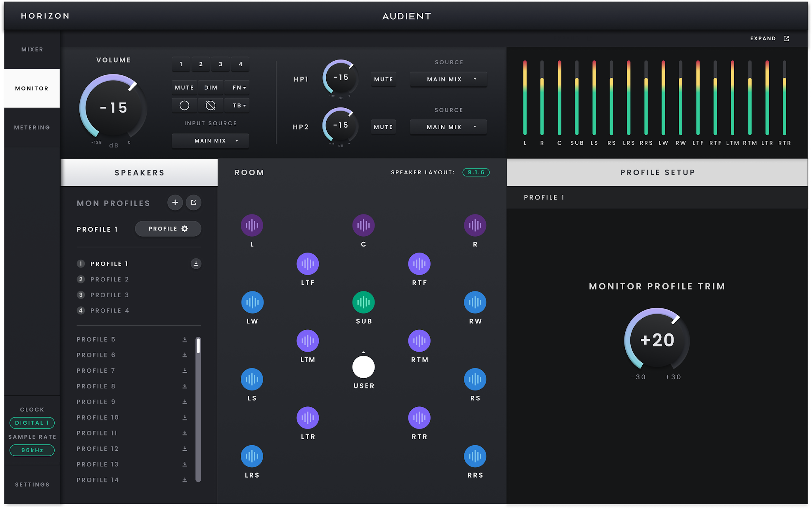812x509 pixels.
Task: Click the import profile icon beside plus
Action: pos(193,203)
